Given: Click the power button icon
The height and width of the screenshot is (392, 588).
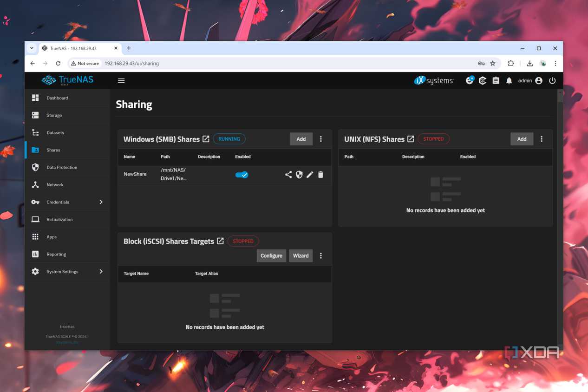Looking at the screenshot, I should click(552, 81).
